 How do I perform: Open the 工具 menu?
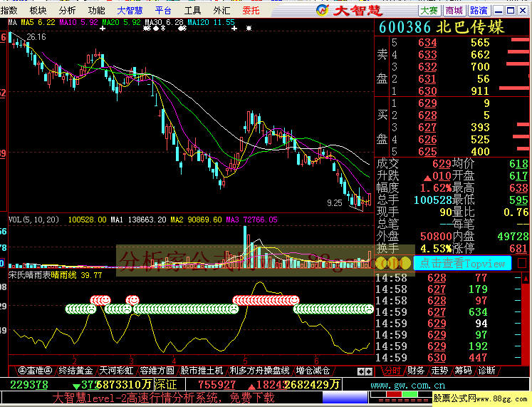pyautogui.click(x=193, y=11)
